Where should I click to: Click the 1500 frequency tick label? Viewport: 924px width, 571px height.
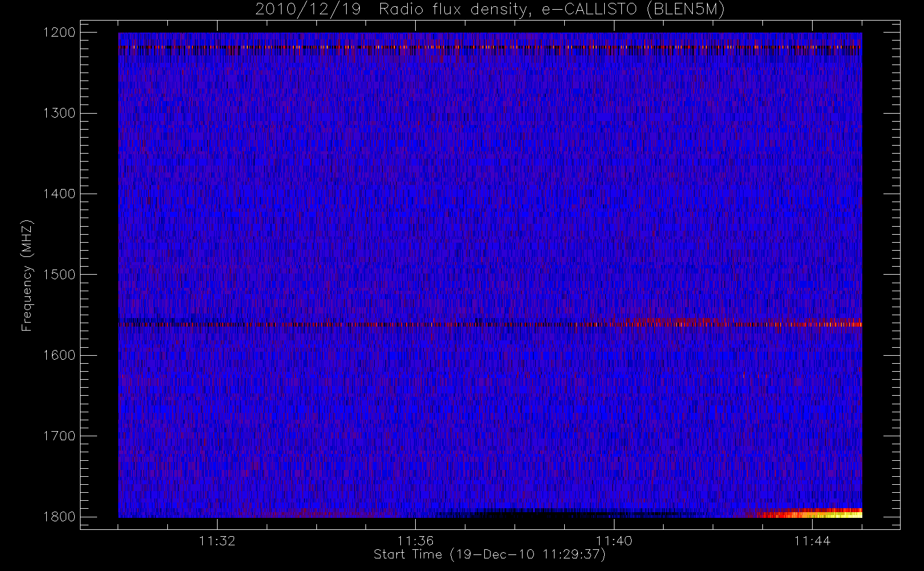59,275
